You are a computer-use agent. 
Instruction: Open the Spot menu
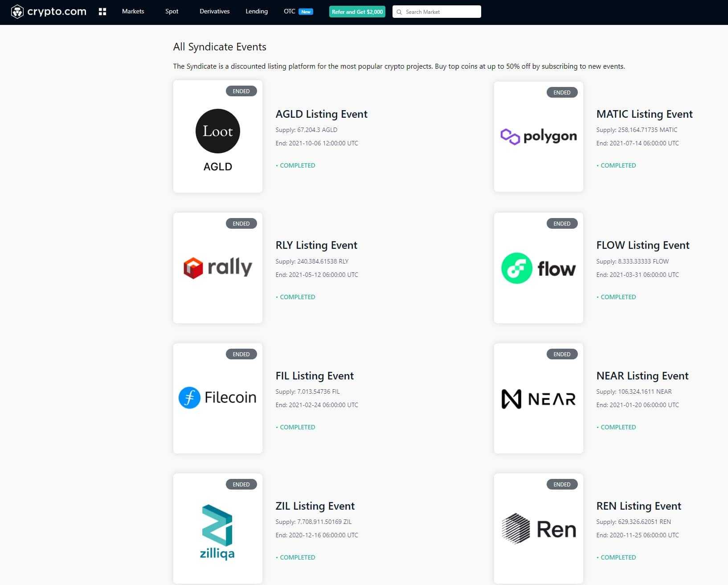[x=172, y=11]
